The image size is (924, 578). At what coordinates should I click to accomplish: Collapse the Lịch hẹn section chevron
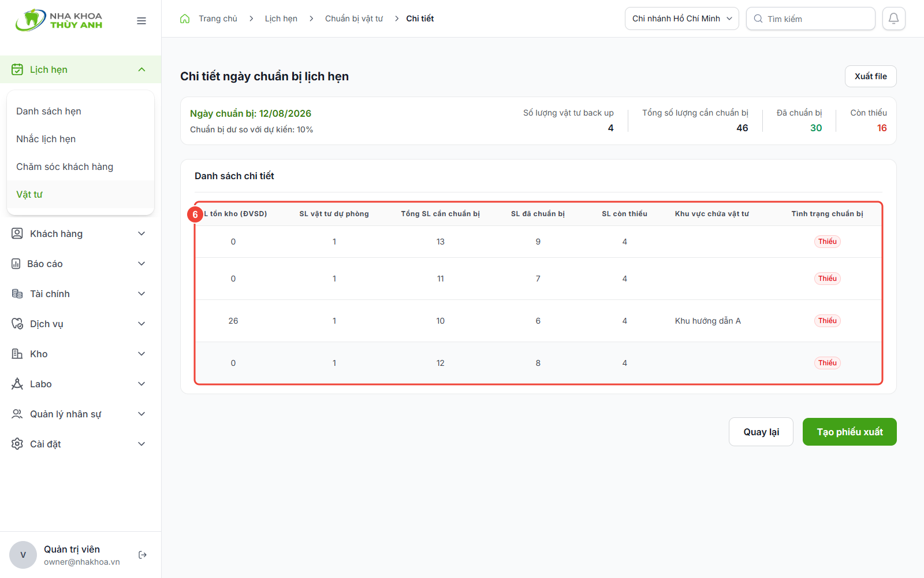(x=141, y=69)
